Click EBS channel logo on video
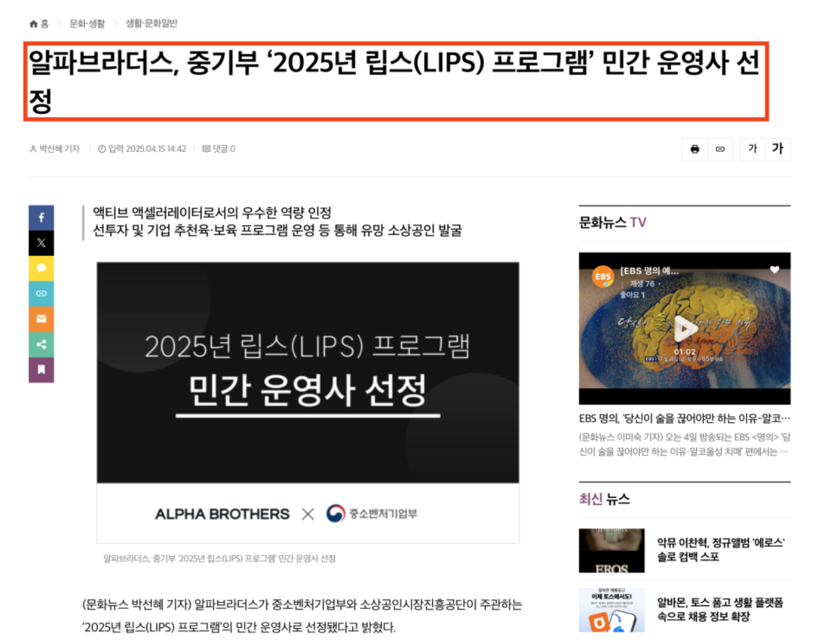This screenshot has height=644, width=825. 602,276
